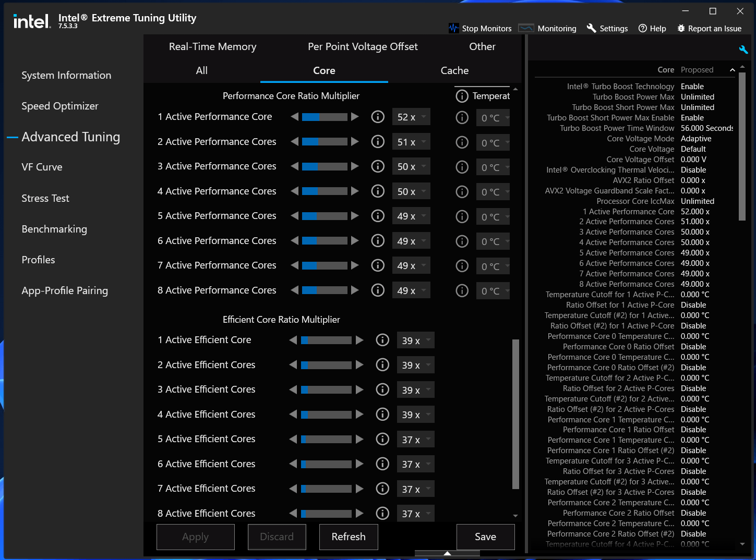The height and width of the screenshot is (560, 756).
Task: Switch to the Cache tab
Action: 454,70
